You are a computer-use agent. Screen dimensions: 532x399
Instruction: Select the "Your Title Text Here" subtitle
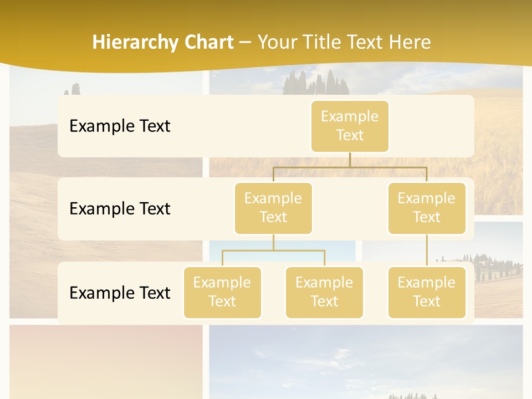click(x=344, y=42)
